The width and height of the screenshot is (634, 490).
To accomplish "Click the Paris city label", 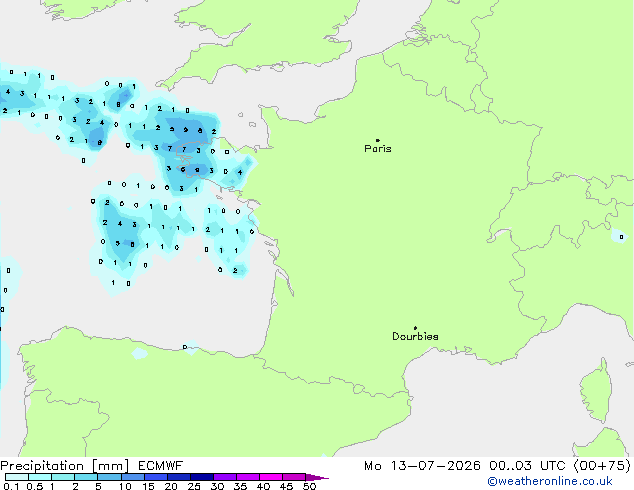I will [378, 149].
